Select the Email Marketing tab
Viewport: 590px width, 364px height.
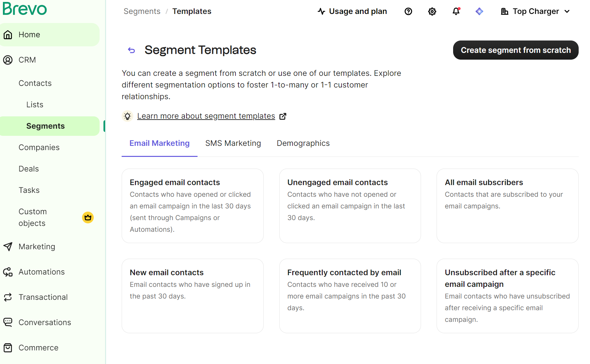159,143
